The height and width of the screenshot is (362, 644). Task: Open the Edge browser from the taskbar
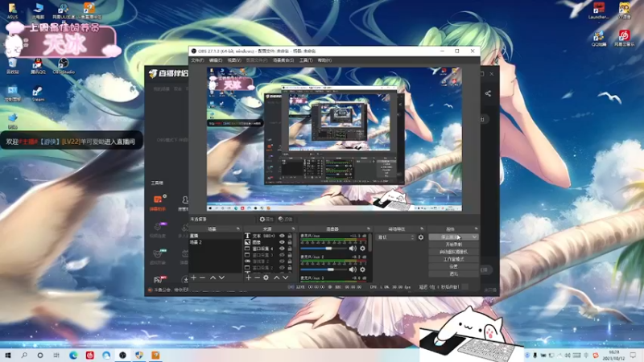[x=73, y=356]
